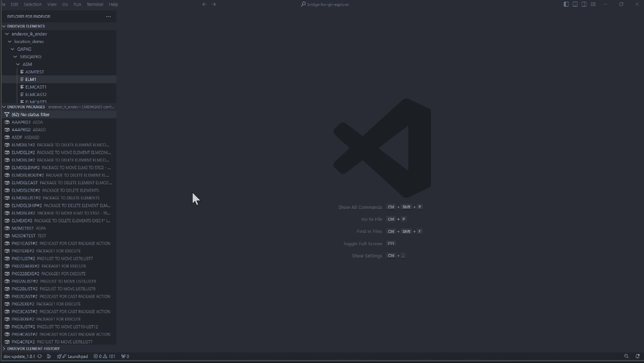Click the notifications bell in status bar
This screenshot has height=363, width=644.
coord(637,356)
